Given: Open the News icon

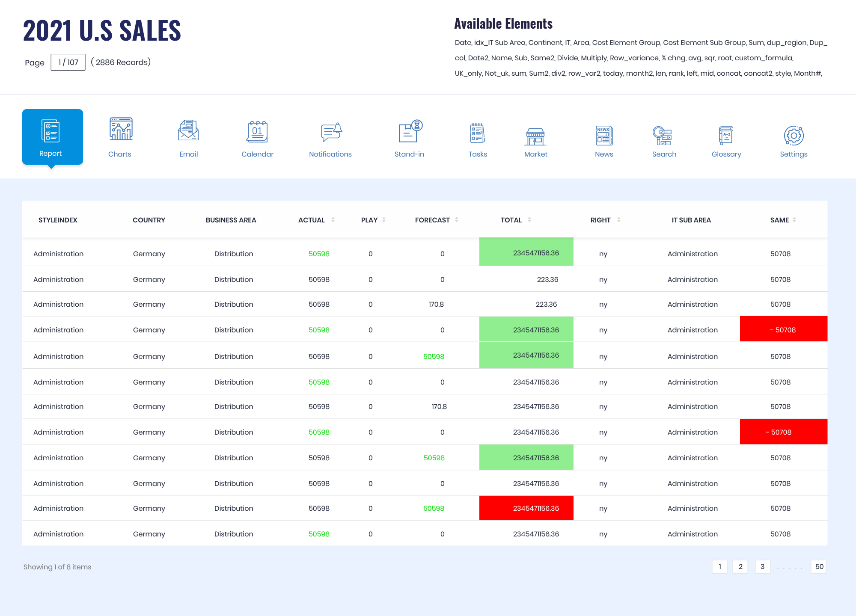Looking at the screenshot, I should tap(604, 136).
